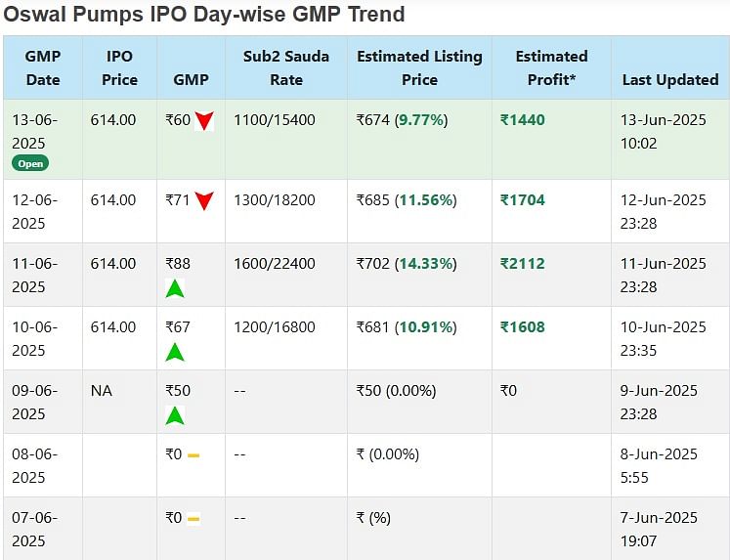Screen dimensions: 730x560
Task: Click the Oswal Pumps IPO GMP Trend title
Action: pyautogui.click(x=204, y=14)
